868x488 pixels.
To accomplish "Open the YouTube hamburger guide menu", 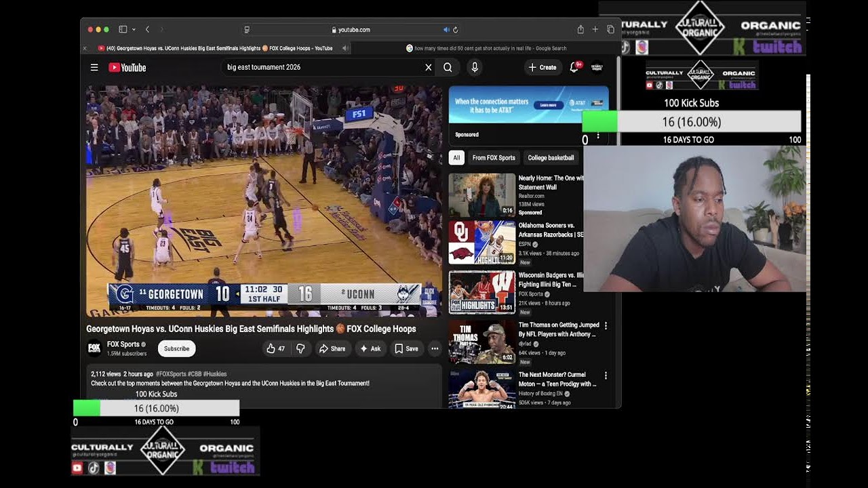I will 94,67.
